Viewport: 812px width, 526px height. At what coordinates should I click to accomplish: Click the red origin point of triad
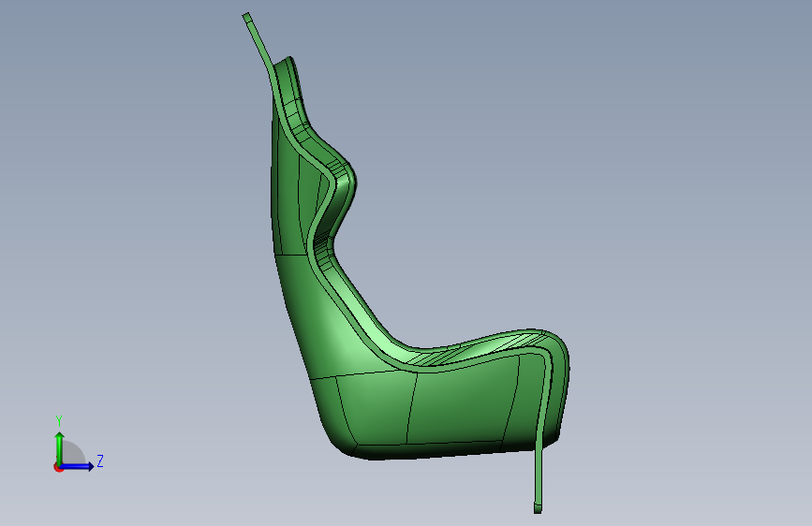(58, 467)
